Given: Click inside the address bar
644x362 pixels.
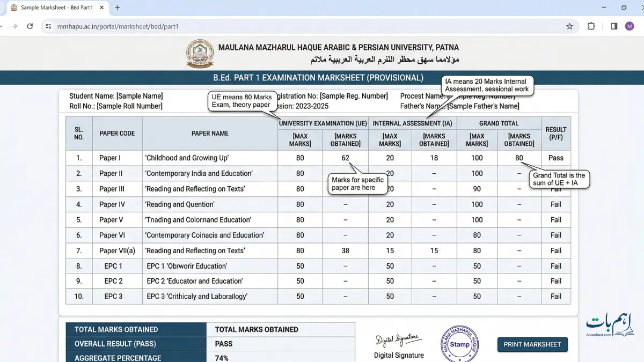Looking at the screenshot, I should pos(161,26).
